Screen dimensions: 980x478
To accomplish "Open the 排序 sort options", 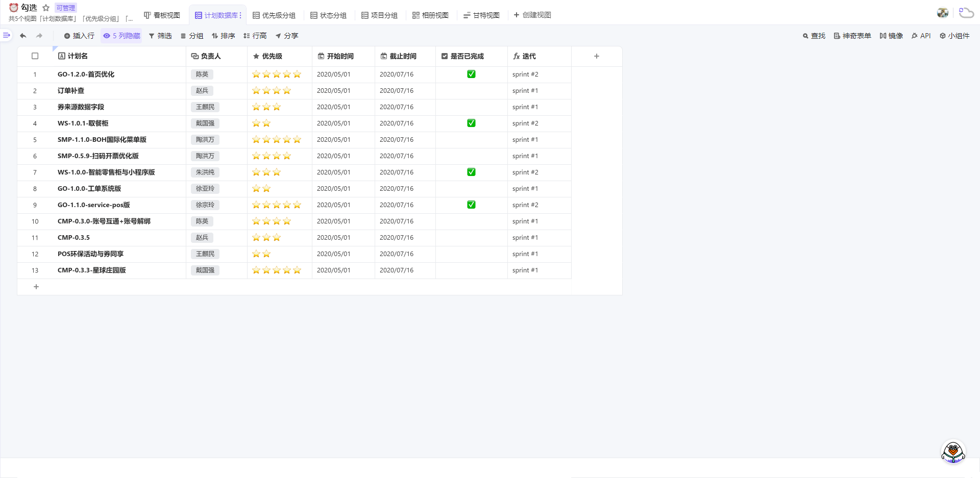I will tap(223, 36).
